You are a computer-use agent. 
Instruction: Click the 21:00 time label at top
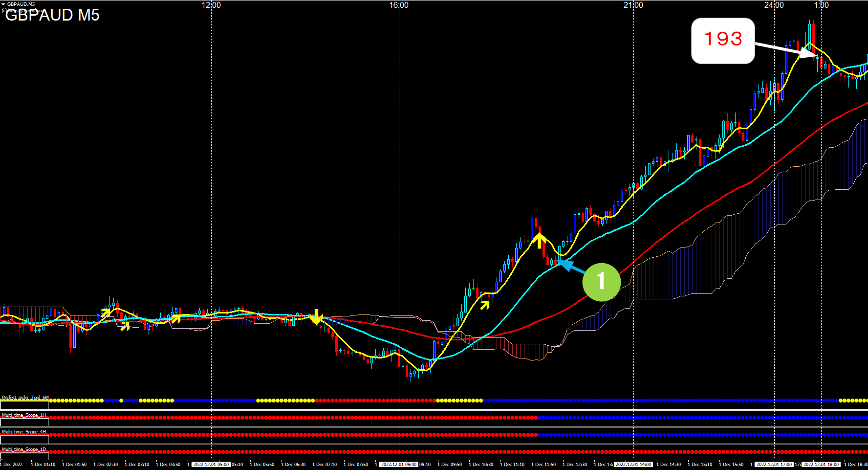pyautogui.click(x=633, y=5)
